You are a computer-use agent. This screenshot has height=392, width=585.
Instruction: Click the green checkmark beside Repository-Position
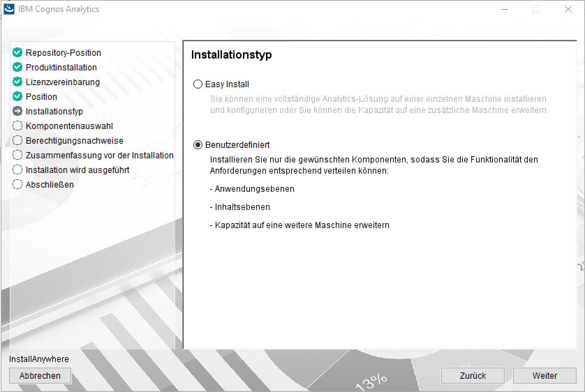[x=17, y=53]
